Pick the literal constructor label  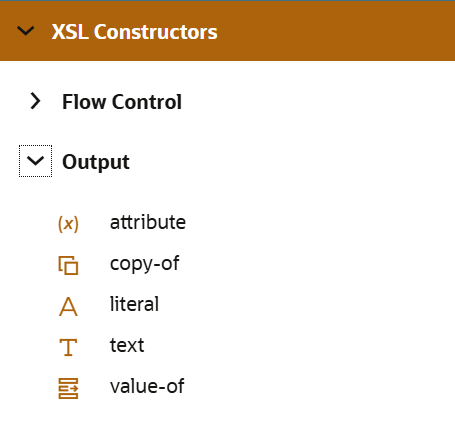[134, 304]
